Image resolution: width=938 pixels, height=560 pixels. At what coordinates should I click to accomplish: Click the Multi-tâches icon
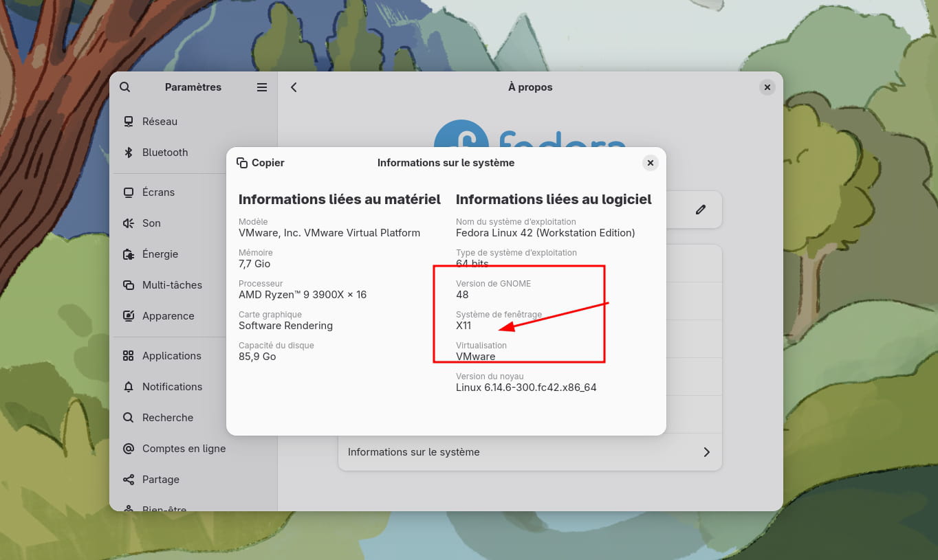tap(128, 285)
